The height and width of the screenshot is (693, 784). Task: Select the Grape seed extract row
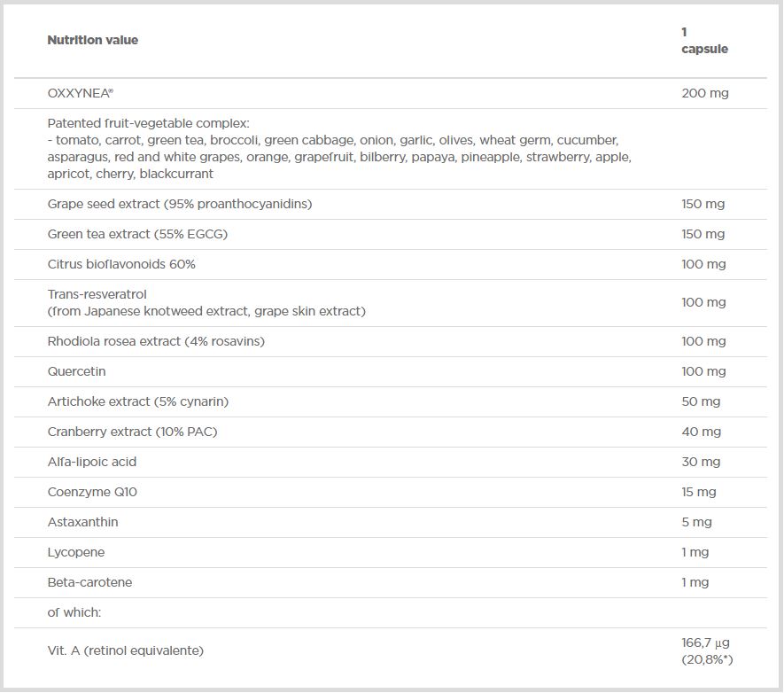(x=180, y=204)
